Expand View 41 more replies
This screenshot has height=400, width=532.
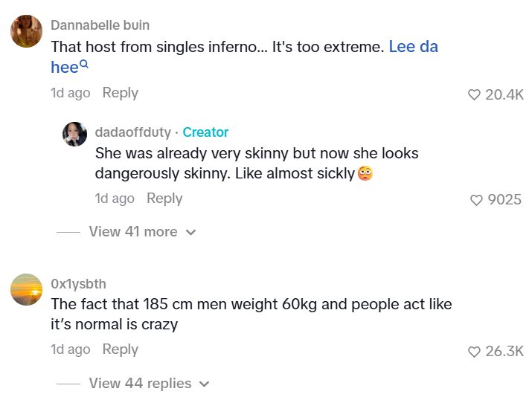pyautogui.click(x=141, y=232)
